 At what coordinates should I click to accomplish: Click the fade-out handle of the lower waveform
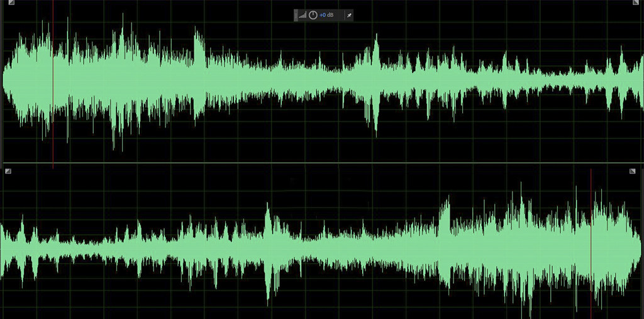(x=633, y=171)
